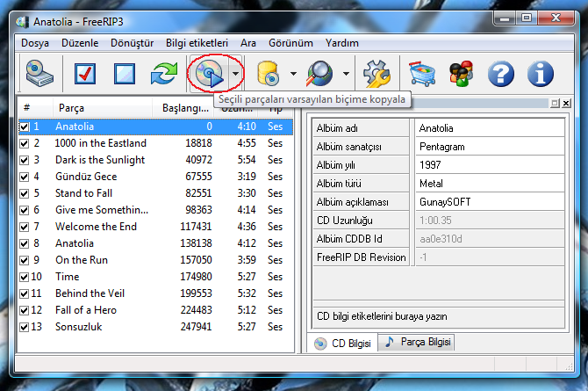The image size is (588, 391).
Task: Open the Dosya menu
Action: pyautogui.click(x=35, y=43)
